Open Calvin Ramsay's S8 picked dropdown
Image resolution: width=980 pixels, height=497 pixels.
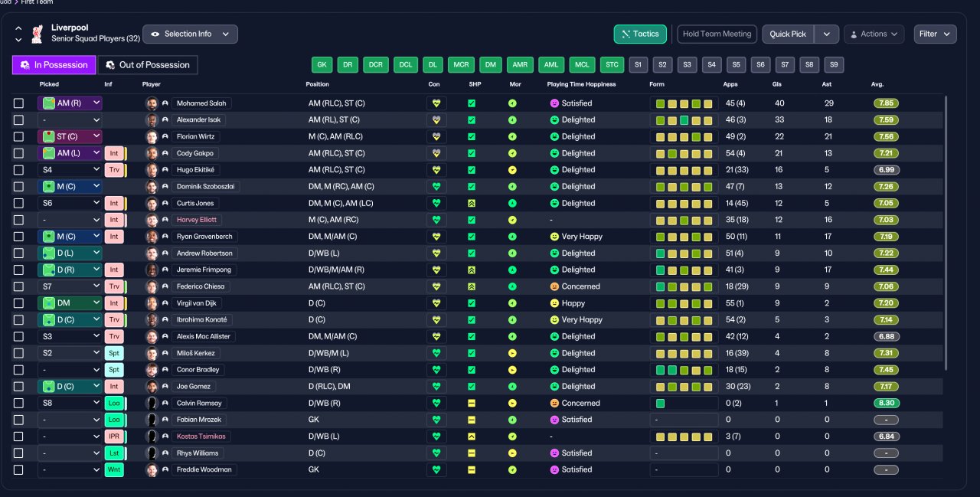[x=70, y=404]
